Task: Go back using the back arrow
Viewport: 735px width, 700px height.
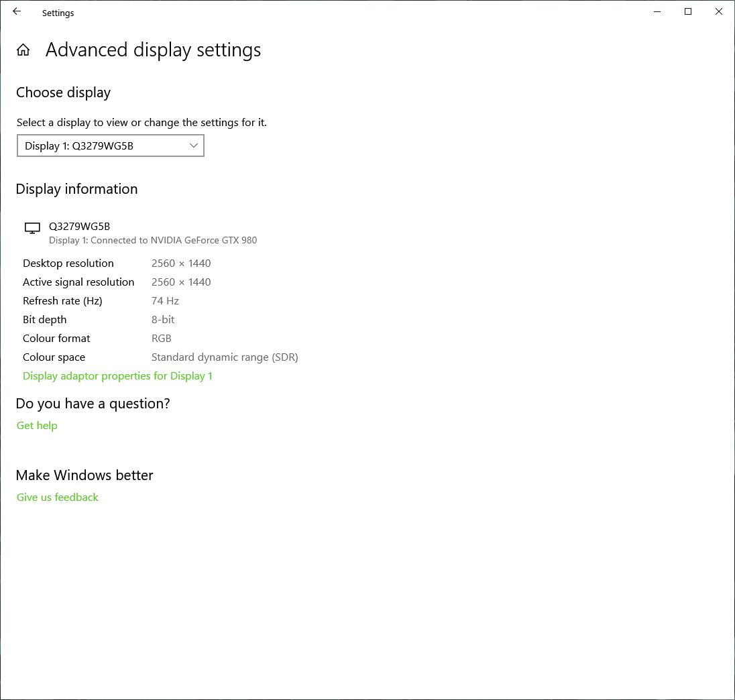Action: pos(17,11)
